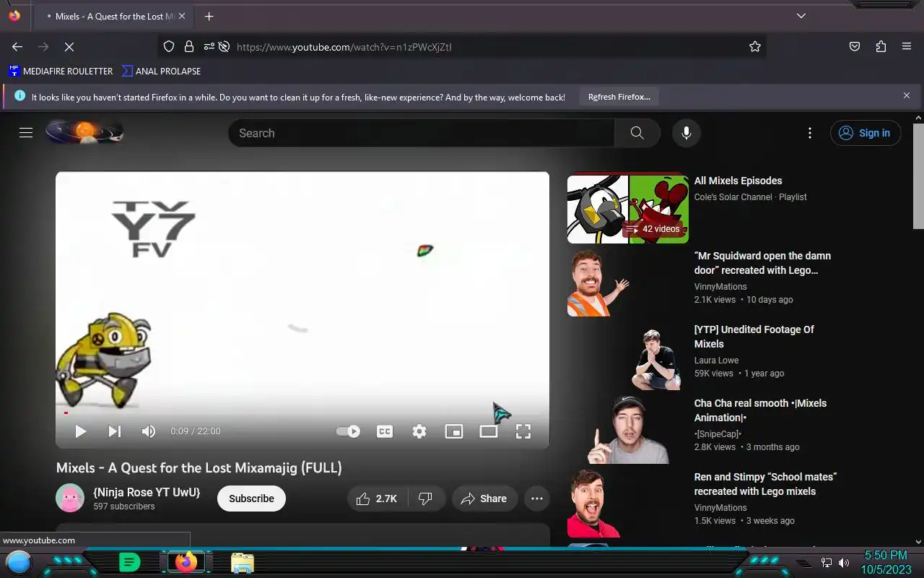The image size is (924, 578).
Task: Open [YTP] Unedited Footage Of Mixels
Action: coord(754,337)
